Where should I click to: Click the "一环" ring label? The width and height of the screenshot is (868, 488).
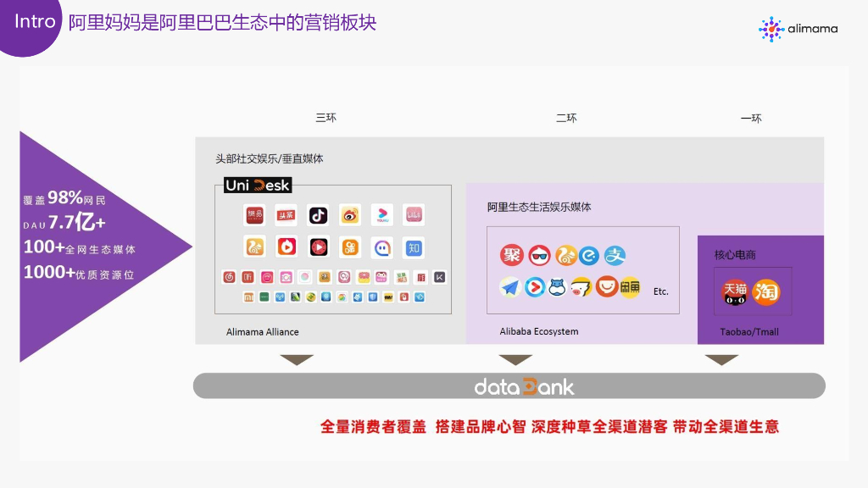[751, 119]
